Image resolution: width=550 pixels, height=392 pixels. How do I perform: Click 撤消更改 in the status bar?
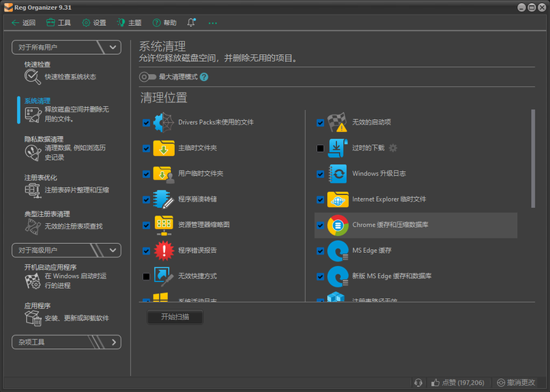tap(516, 383)
